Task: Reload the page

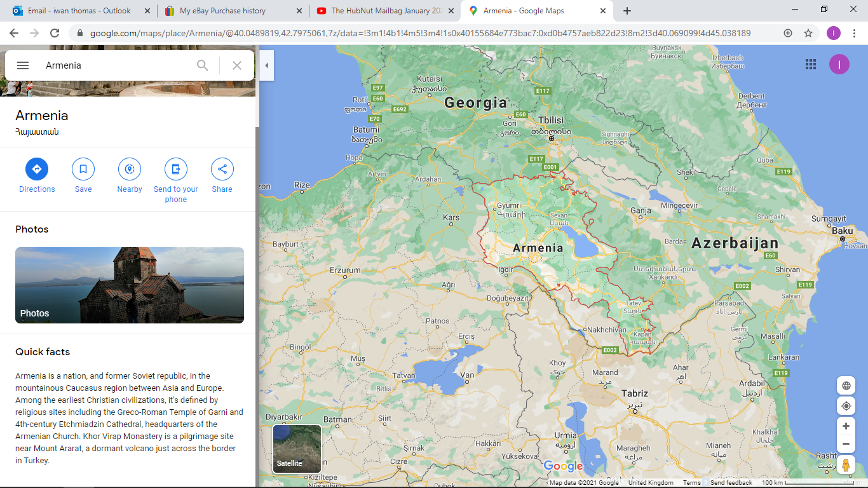Action: [x=55, y=33]
